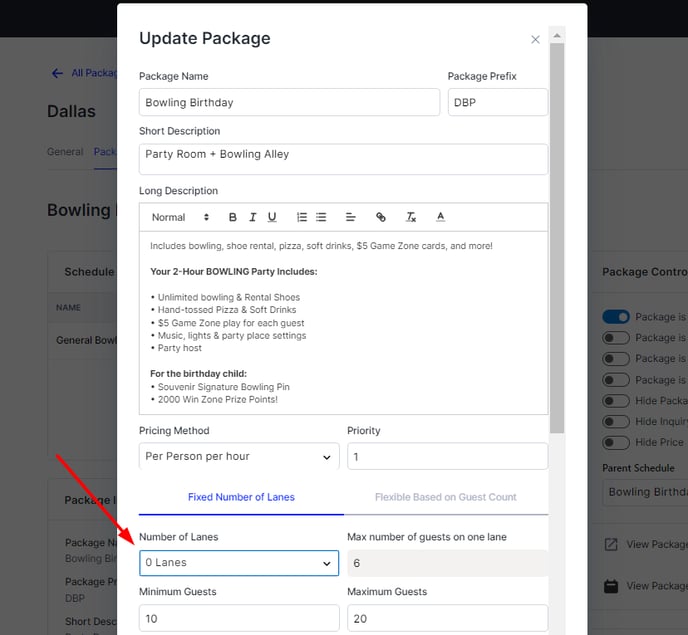Clear text formatting in the editor
688x635 pixels.
coord(411,217)
